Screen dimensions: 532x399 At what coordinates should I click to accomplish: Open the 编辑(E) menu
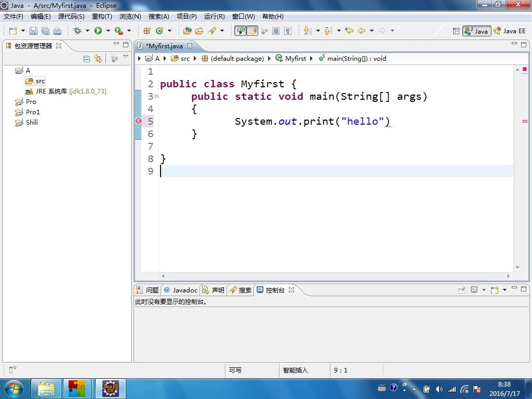pyautogui.click(x=41, y=16)
